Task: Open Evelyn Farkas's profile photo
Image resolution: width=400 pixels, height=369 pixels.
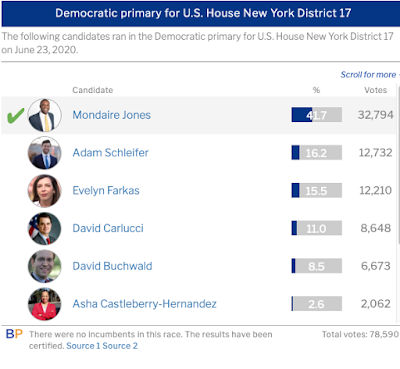Action: pyautogui.click(x=44, y=191)
